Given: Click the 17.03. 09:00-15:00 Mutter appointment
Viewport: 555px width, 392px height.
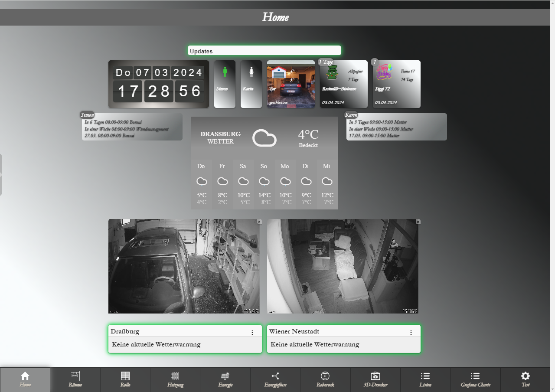Looking at the screenshot, I should (374, 136).
